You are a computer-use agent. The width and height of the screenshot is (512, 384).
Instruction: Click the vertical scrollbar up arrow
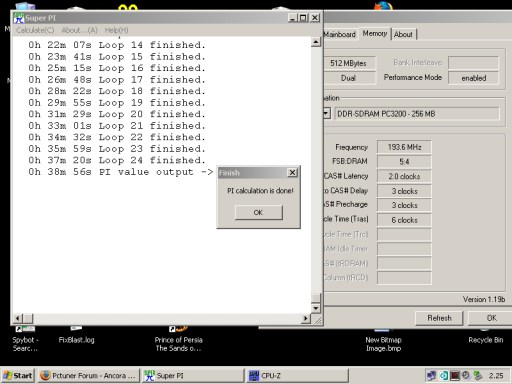pos(316,42)
